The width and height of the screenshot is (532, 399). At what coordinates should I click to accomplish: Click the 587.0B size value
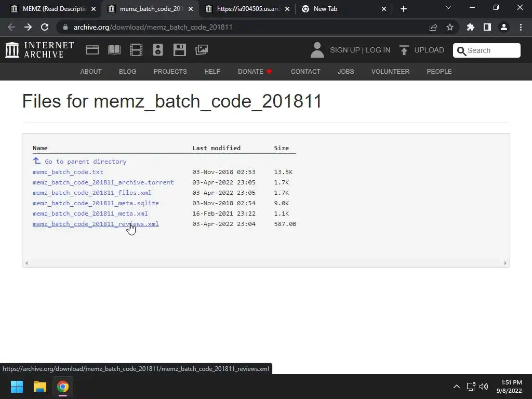[x=285, y=224]
